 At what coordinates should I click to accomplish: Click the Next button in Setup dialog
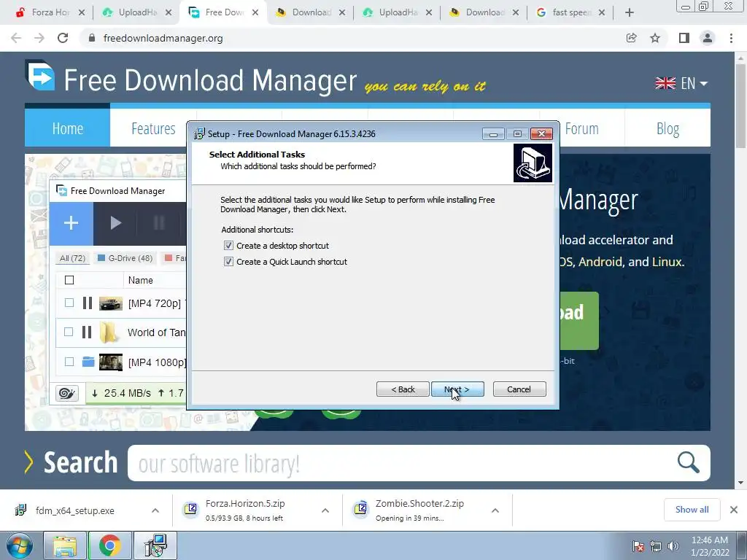pos(457,389)
